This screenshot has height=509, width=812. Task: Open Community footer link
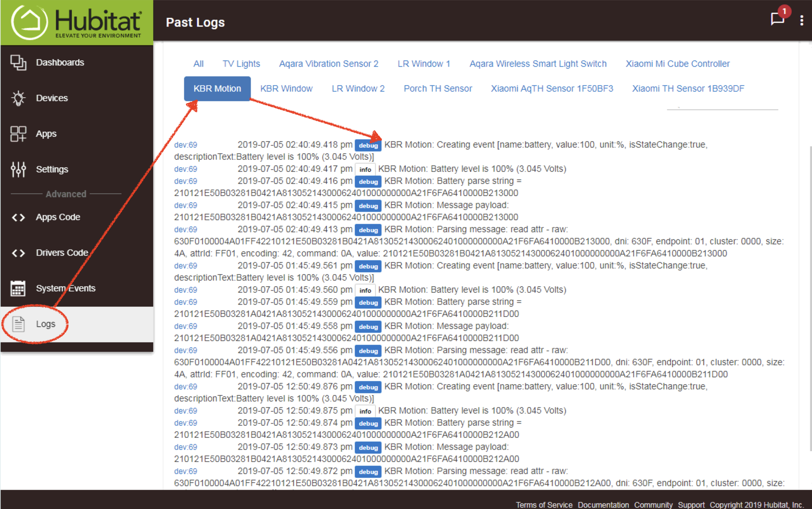coord(653,505)
